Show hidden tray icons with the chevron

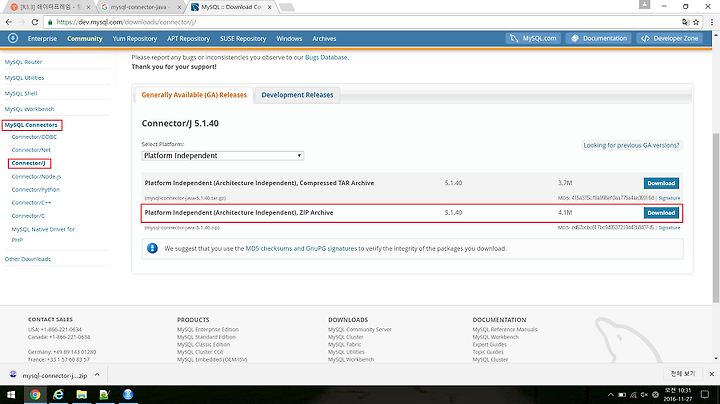[611, 394]
